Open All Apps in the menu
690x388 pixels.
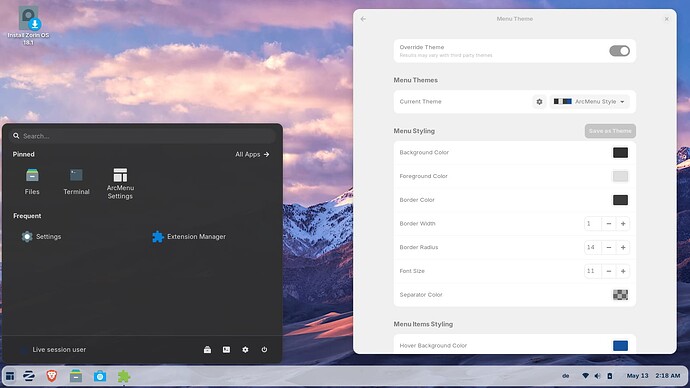[252, 154]
